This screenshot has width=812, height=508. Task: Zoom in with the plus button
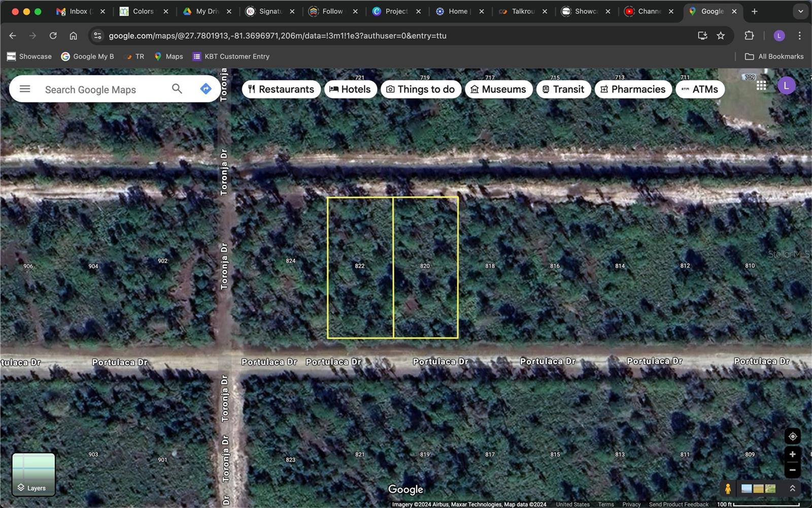tap(793, 454)
